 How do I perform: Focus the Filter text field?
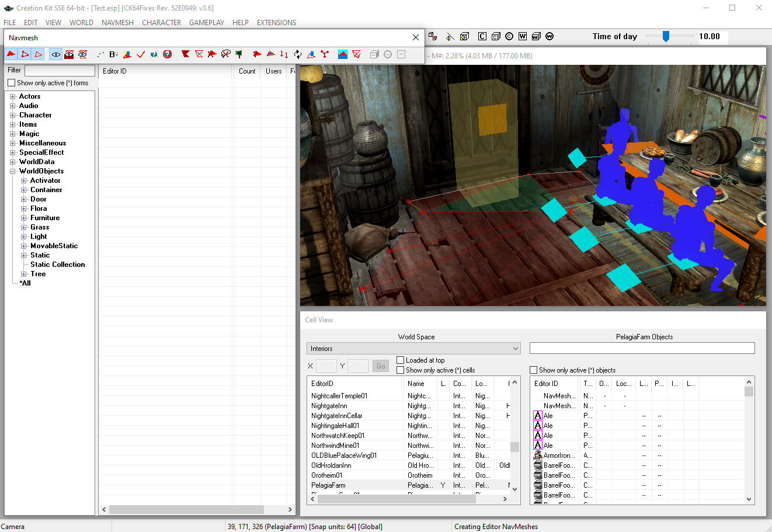click(x=60, y=71)
